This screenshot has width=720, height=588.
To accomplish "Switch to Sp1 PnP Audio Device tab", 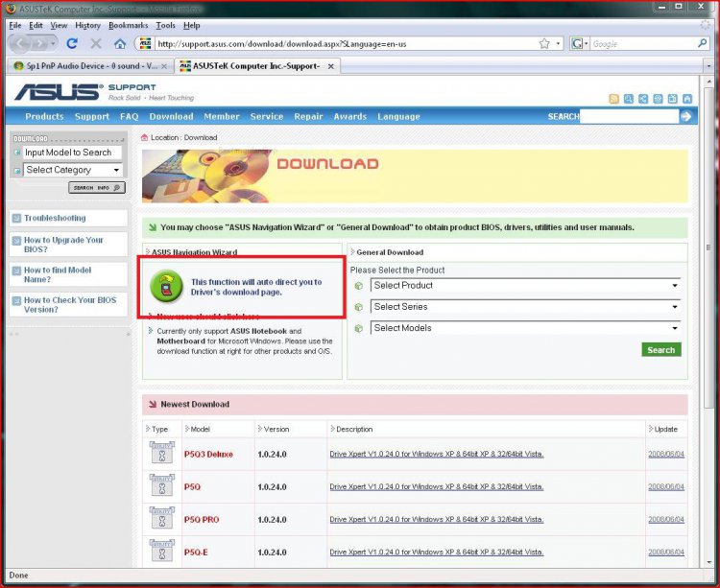I will [x=90, y=66].
